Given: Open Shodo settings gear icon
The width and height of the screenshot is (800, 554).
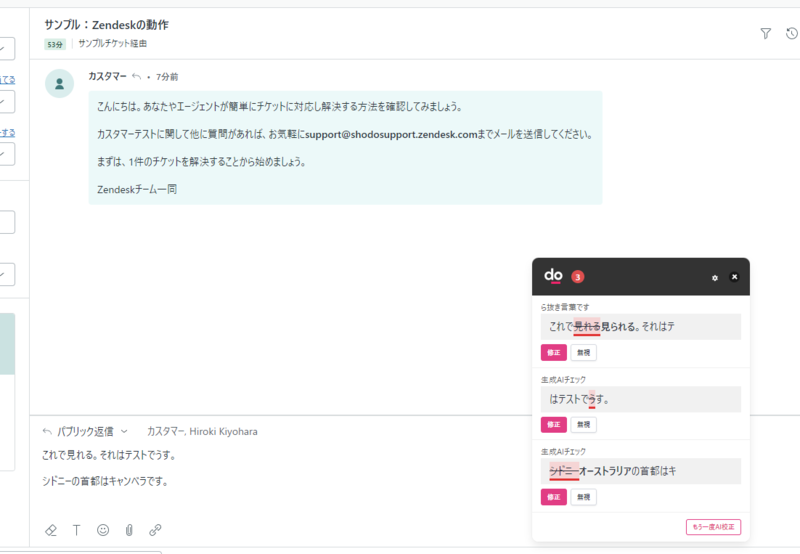Looking at the screenshot, I should pos(714,278).
